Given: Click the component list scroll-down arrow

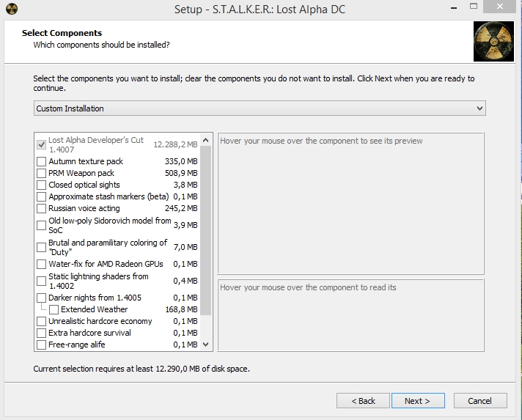Looking at the screenshot, I should pos(206,345).
